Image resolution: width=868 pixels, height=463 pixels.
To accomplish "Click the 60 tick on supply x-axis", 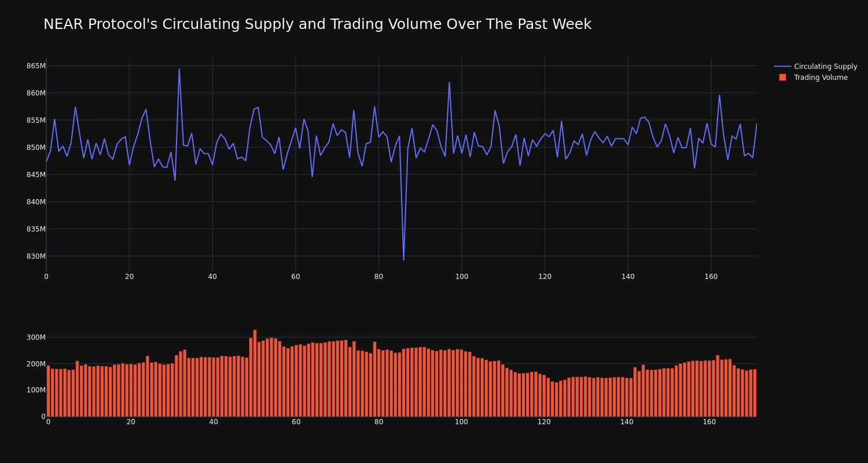I will pyautogui.click(x=295, y=277).
